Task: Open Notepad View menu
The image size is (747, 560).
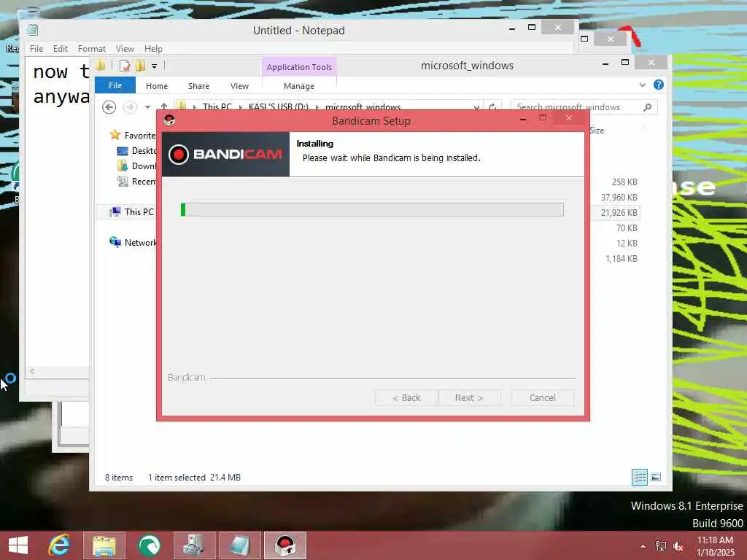Action: click(x=125, y=49)
